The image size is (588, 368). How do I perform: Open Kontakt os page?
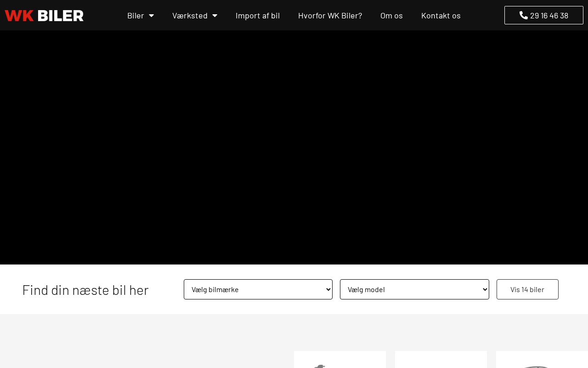coord(441,16)
